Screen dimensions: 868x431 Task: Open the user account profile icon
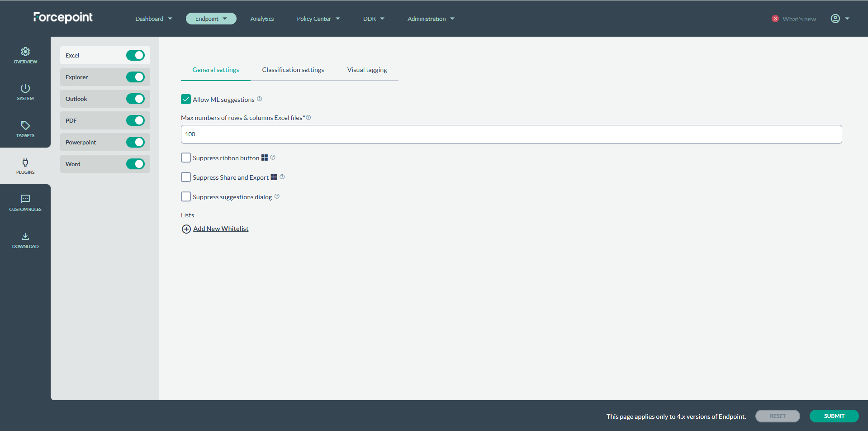coord(835,19)
